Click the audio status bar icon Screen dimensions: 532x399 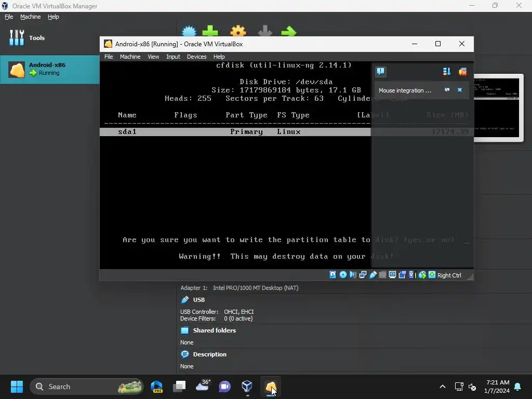[353, 275]
